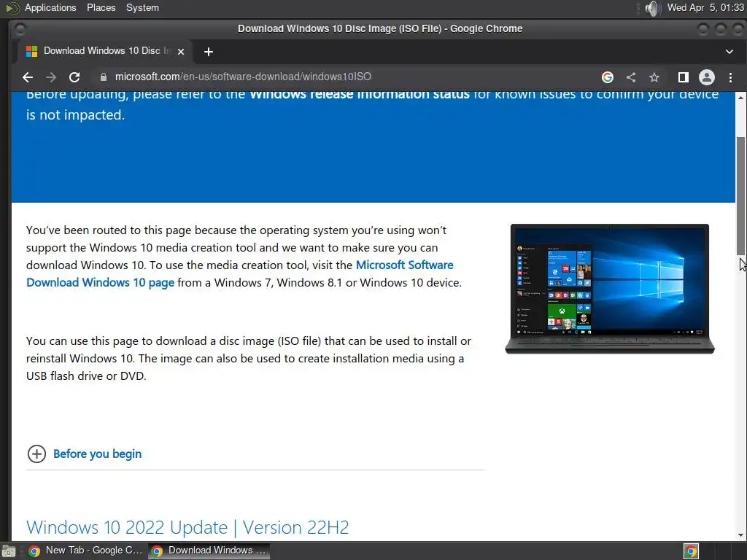Expand the Before you begin section
The width and height of the screenshot is (747, 560).
click(84, 454)
